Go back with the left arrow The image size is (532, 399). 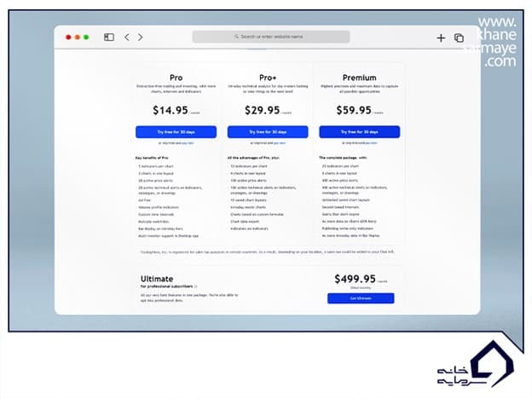point(127,37)
